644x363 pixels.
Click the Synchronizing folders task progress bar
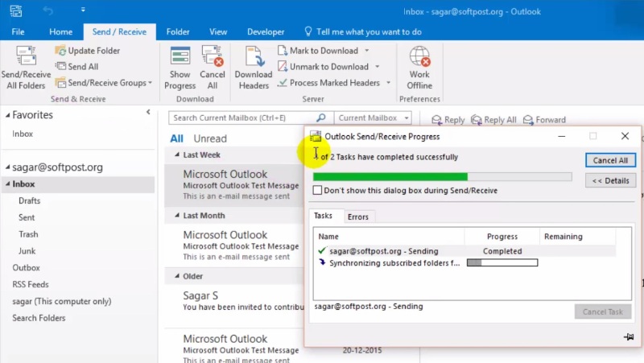tap(502, 262)
